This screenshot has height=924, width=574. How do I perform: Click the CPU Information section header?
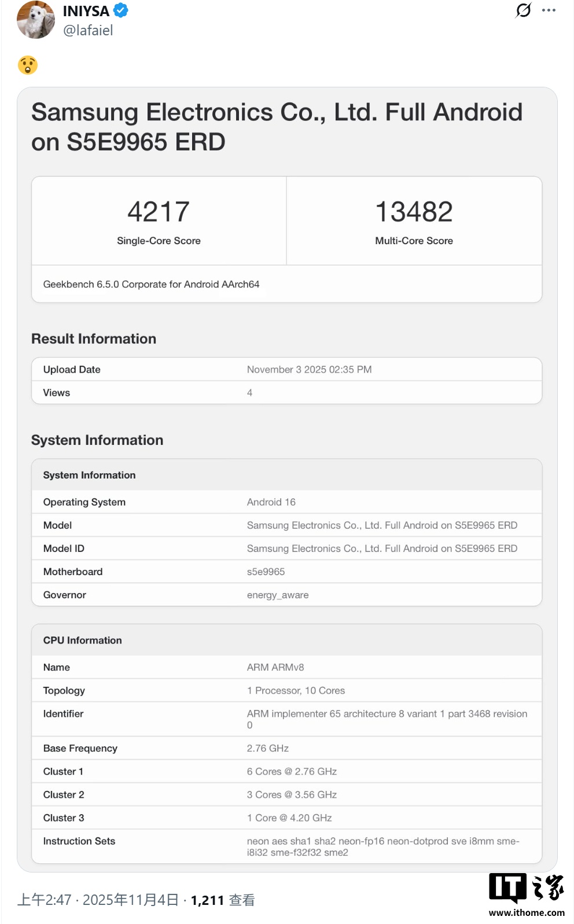click(83, 640)
